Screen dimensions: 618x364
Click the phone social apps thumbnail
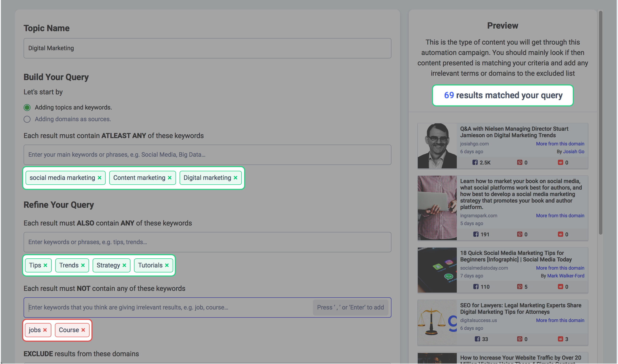tap(437, 270)
